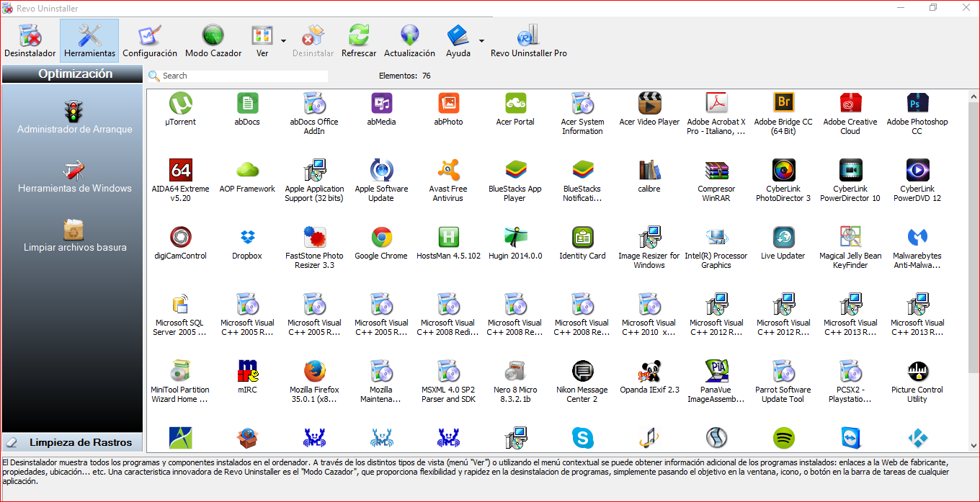Select Malwarebytes Anti-Malware entry
This screenshot has width=980, height=502.
(917, 248)
